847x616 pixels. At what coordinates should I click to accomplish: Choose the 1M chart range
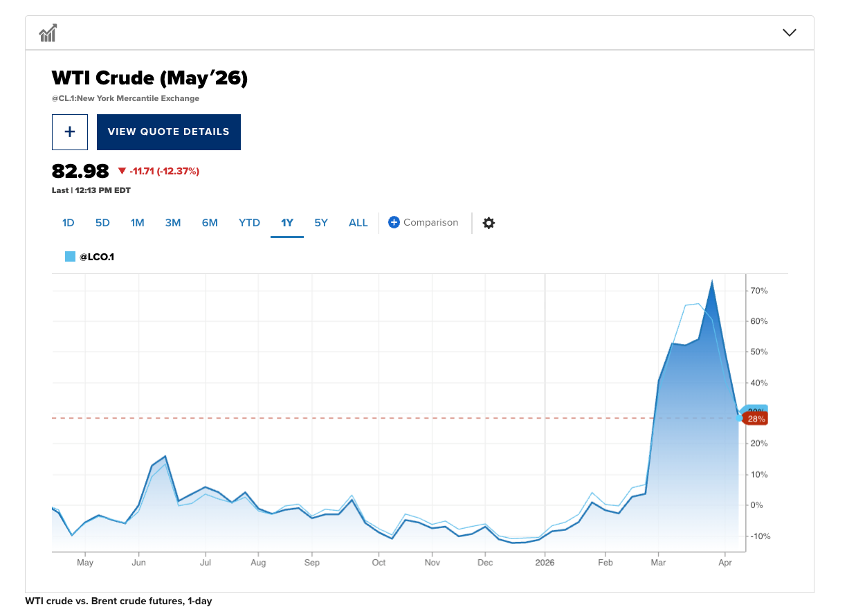tap(137, 223)
